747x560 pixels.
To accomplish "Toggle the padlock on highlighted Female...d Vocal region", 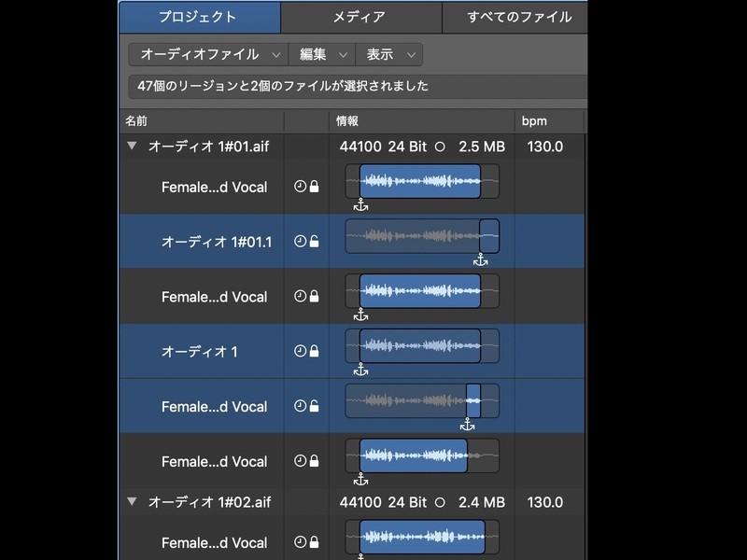I will tap(314, 407).
